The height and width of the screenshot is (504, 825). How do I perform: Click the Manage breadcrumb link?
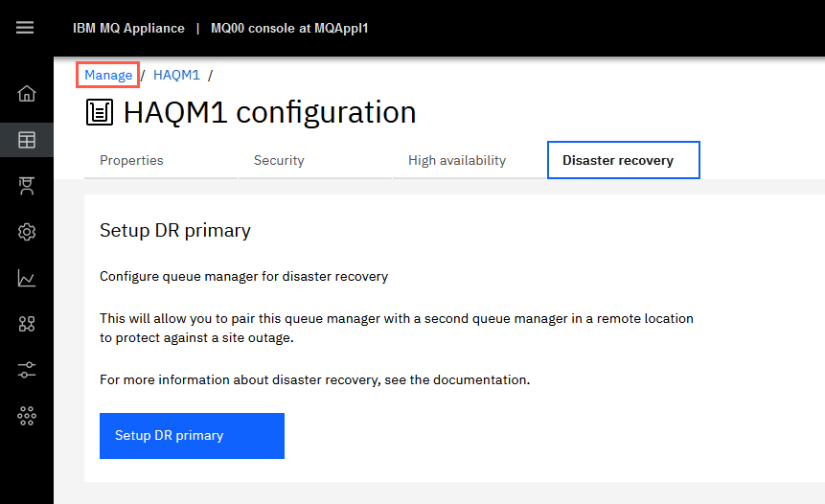tap(108, 76)
